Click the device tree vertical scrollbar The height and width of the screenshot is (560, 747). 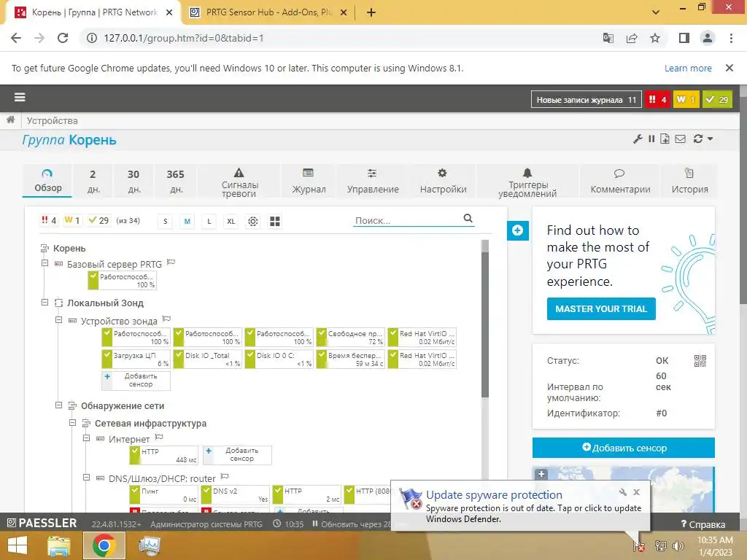[485, 324]
